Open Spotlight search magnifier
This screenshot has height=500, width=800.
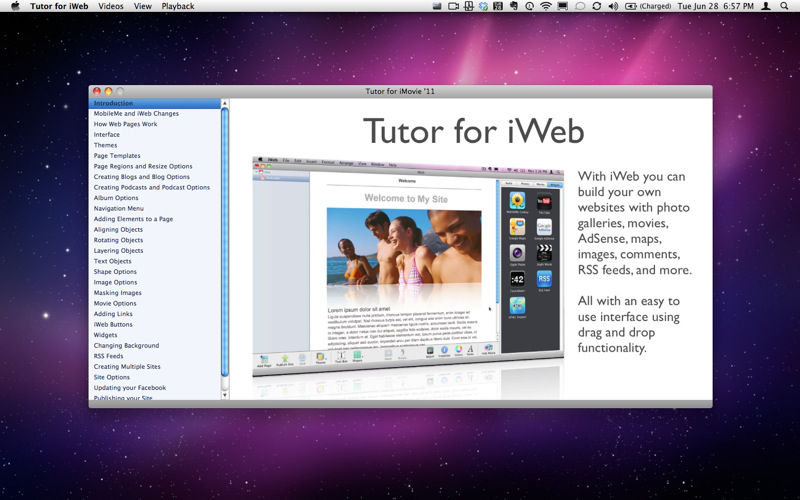tap(784, 6)
